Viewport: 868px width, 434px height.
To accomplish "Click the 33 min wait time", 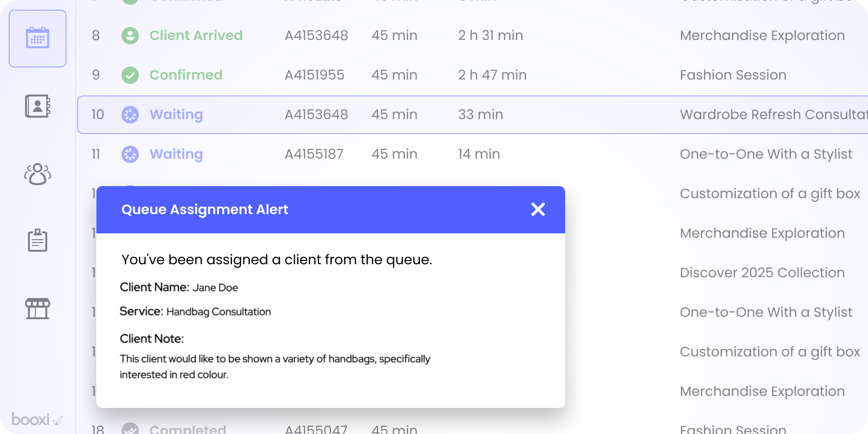I will (480, 114).
